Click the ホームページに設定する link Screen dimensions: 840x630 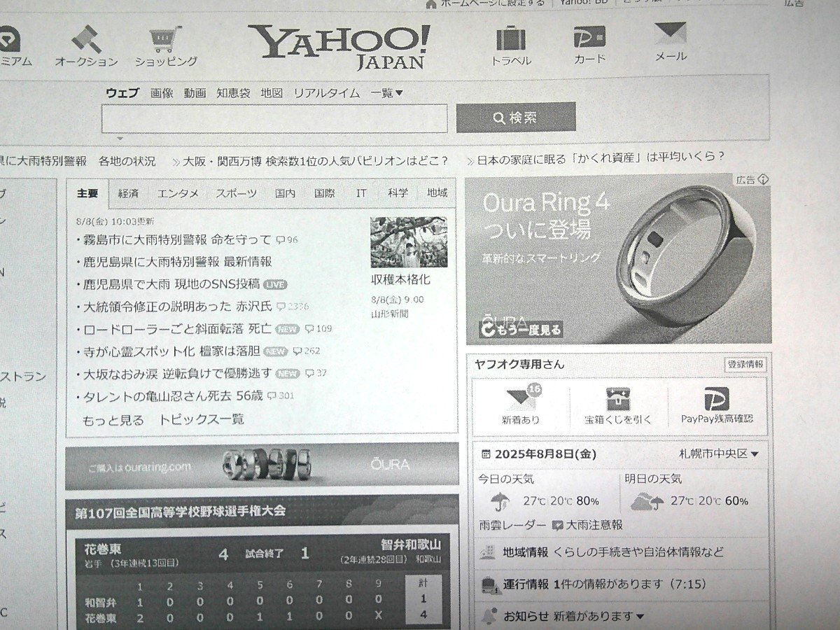(x=492, y=3)
